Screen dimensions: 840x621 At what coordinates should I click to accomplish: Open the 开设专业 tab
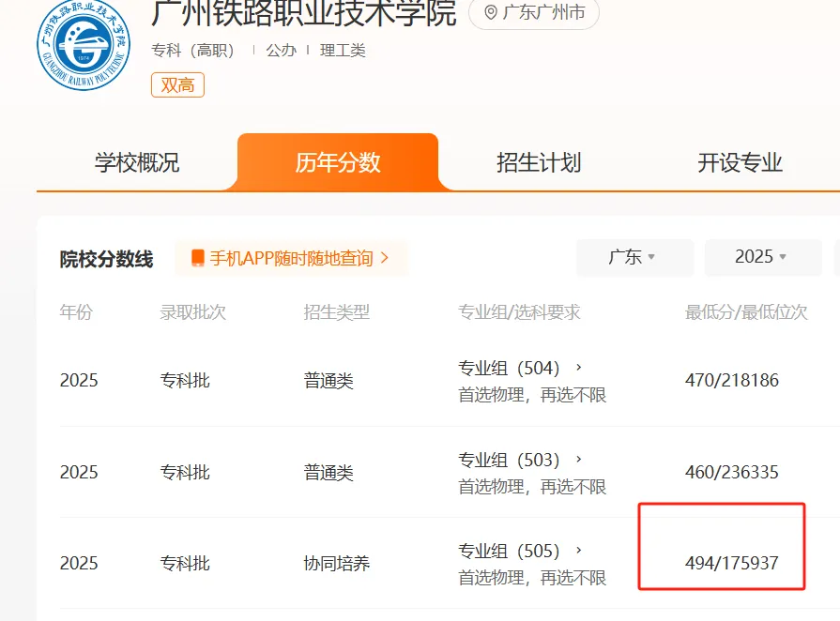(740, 162)
